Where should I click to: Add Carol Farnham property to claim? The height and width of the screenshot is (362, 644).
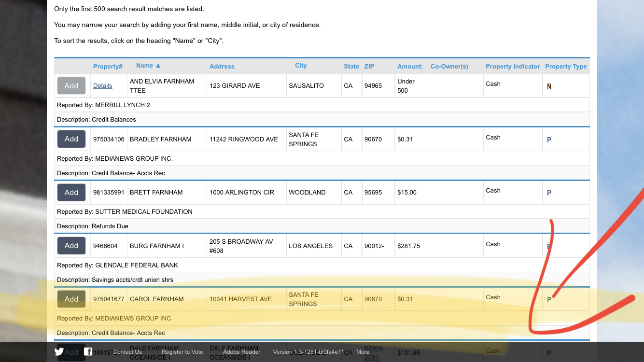tap(71, 299)
